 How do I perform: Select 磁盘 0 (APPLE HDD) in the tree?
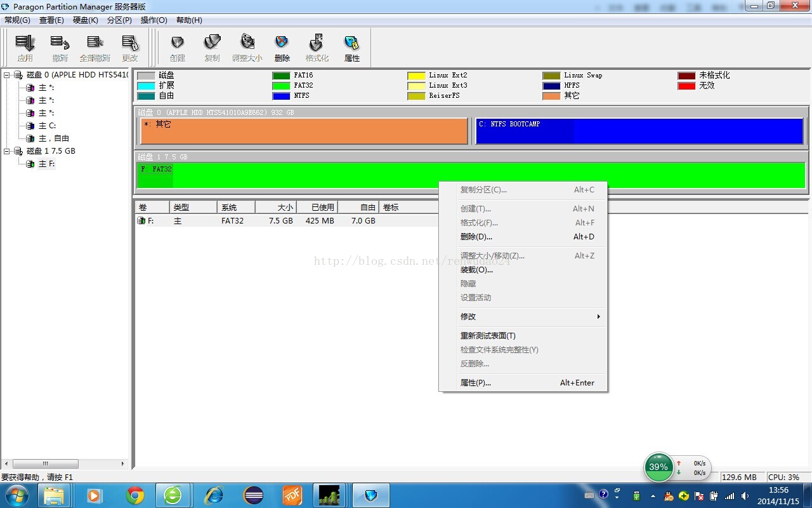[x=77, y=75]
